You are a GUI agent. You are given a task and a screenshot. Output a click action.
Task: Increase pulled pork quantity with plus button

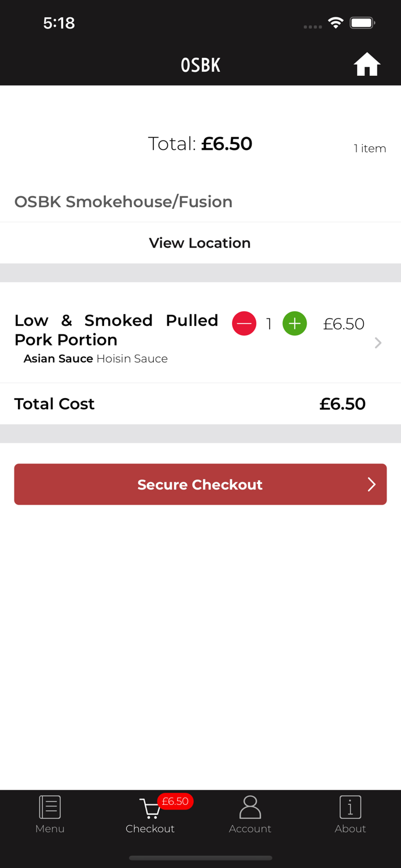295,323
